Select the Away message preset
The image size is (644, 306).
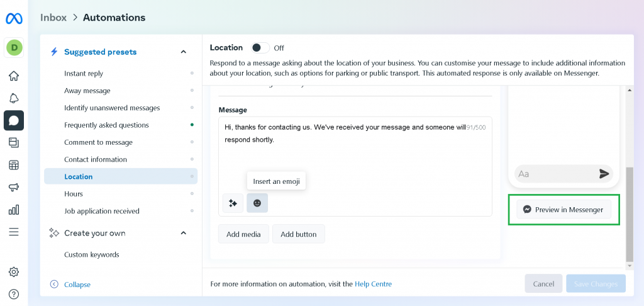[87, 91]
